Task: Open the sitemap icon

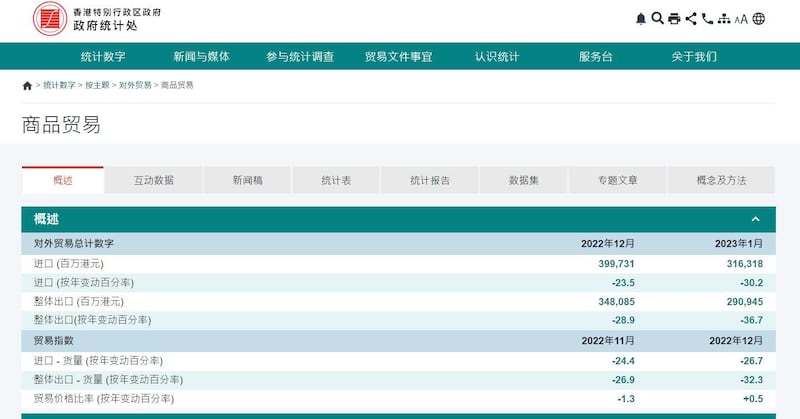Action: [723, 19]
